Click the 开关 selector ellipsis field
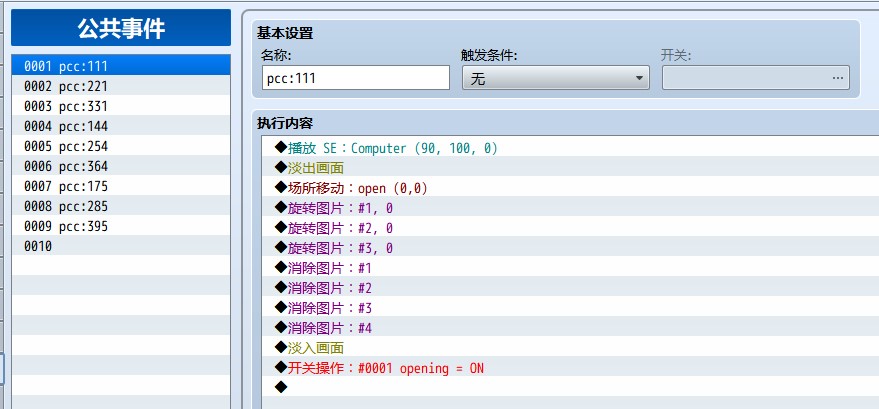 [x=756, y=78]
